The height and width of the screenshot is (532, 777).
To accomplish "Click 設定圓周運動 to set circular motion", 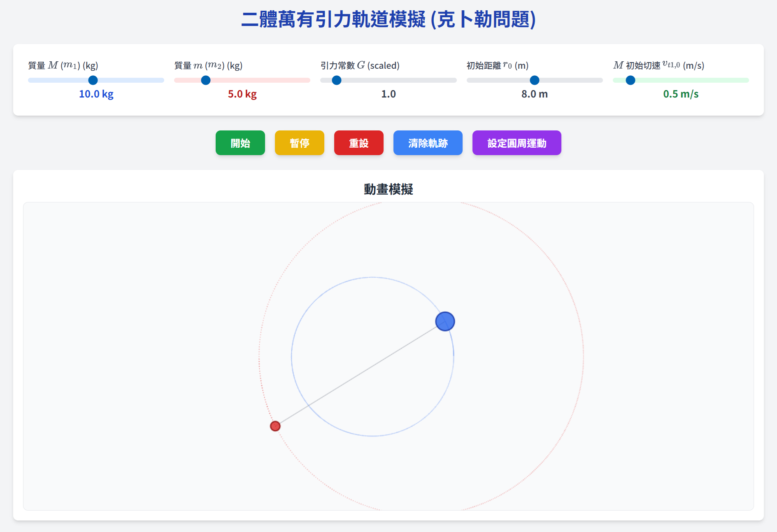I will (x=516, y=143).
